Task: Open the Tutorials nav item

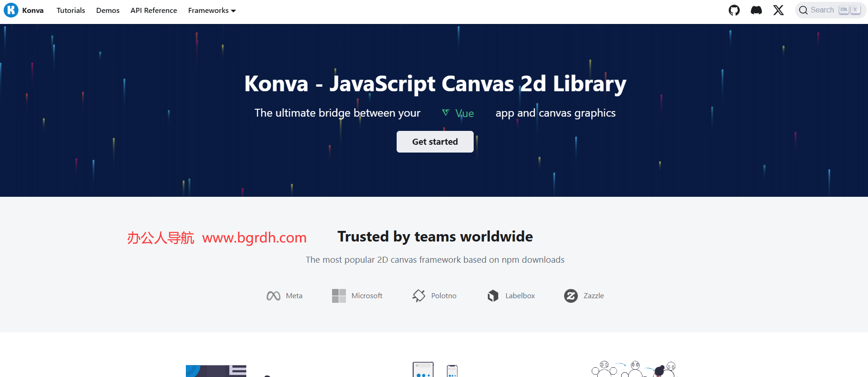Action: (71, 11)
